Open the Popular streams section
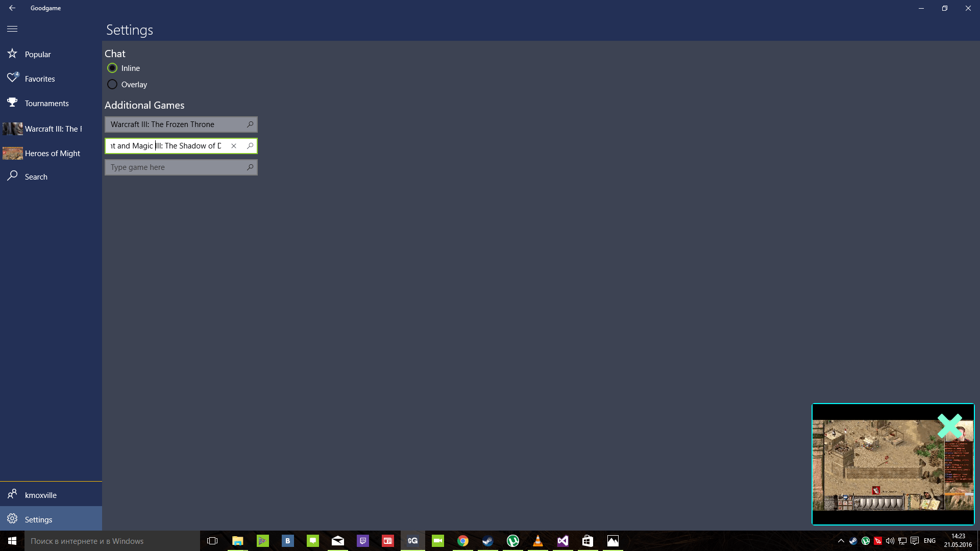This screenshot has width=980, height=551. point(51,54)
